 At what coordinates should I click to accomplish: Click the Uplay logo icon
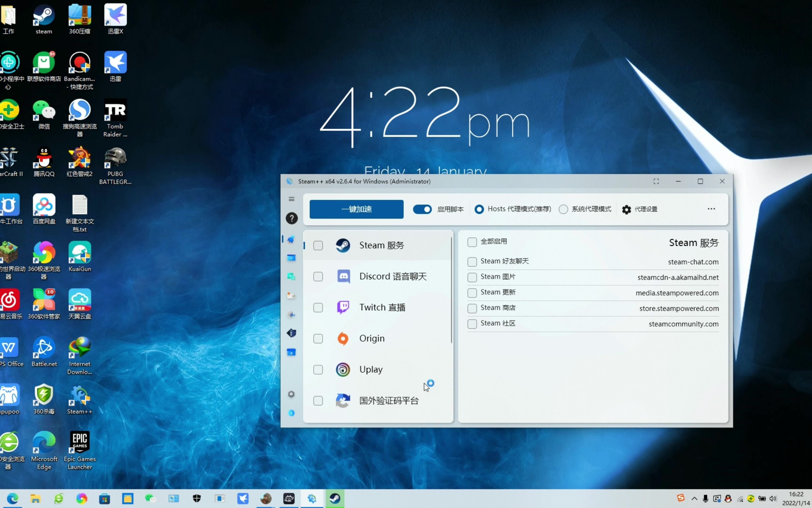tap(343, 369)
